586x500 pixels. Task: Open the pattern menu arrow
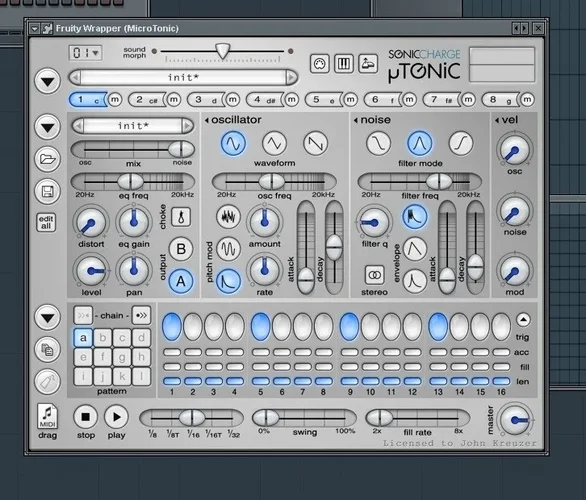[47, 318]
